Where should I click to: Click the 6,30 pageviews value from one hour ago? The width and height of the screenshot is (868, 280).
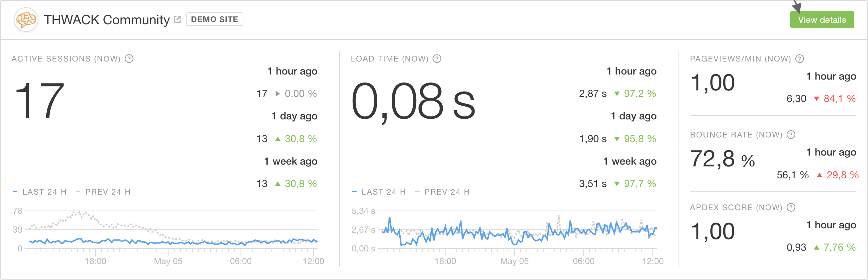pos(796,99)
